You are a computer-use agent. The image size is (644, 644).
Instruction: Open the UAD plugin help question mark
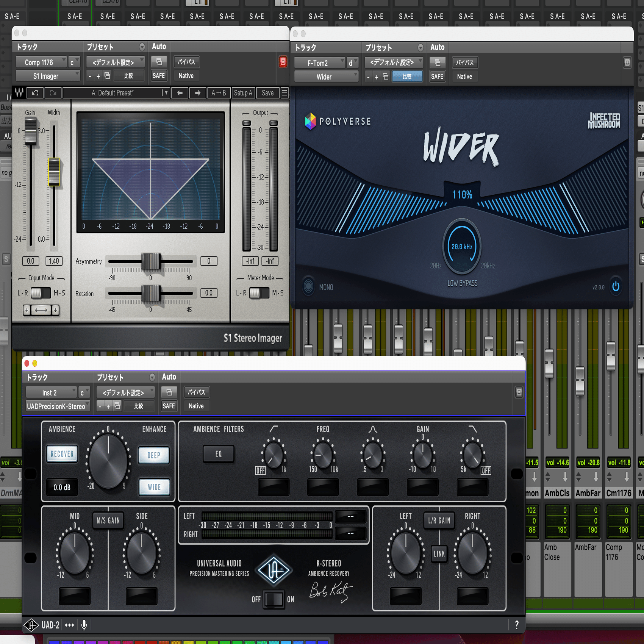tap(517, 625)
